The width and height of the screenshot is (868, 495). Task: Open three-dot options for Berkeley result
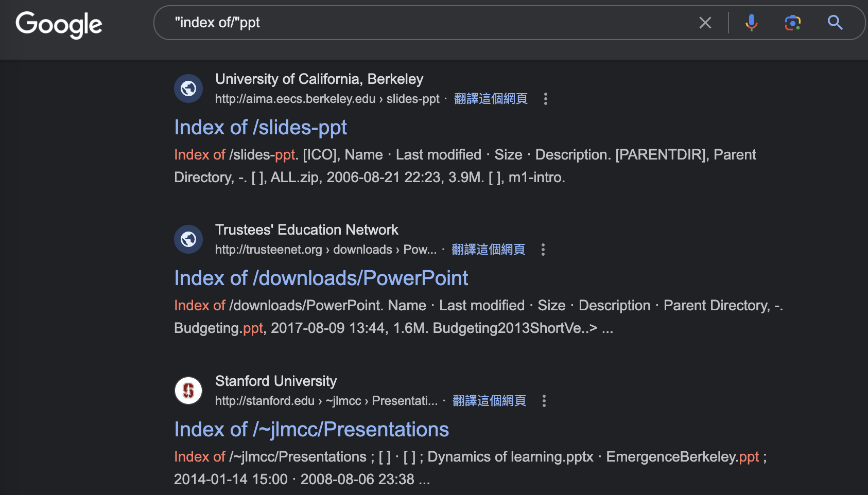click(545, 99)
